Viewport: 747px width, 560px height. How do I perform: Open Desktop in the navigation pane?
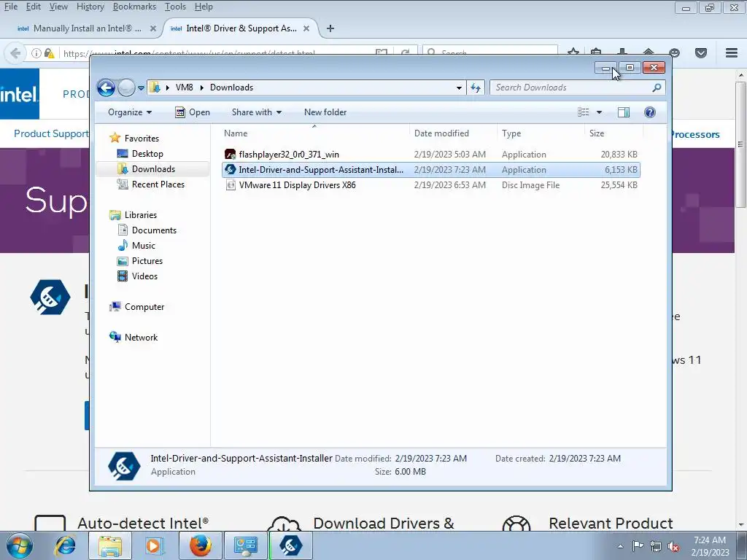(x=147, y=154)
